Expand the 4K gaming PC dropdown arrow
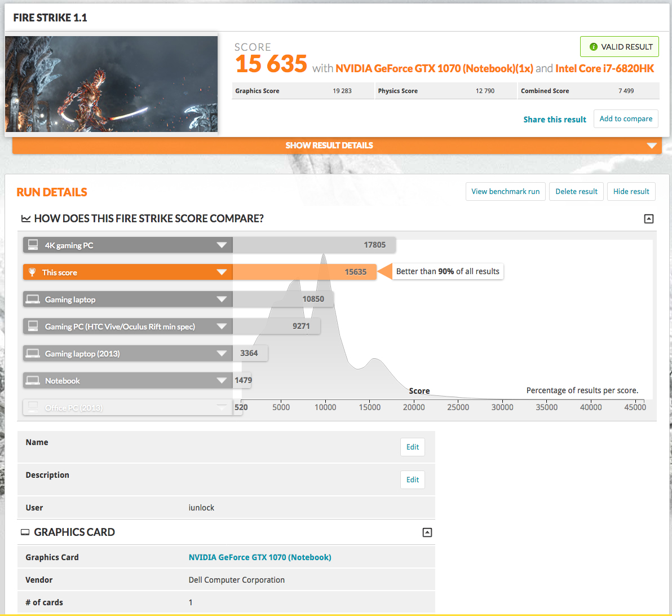The image size is (672, 616). 222,245
